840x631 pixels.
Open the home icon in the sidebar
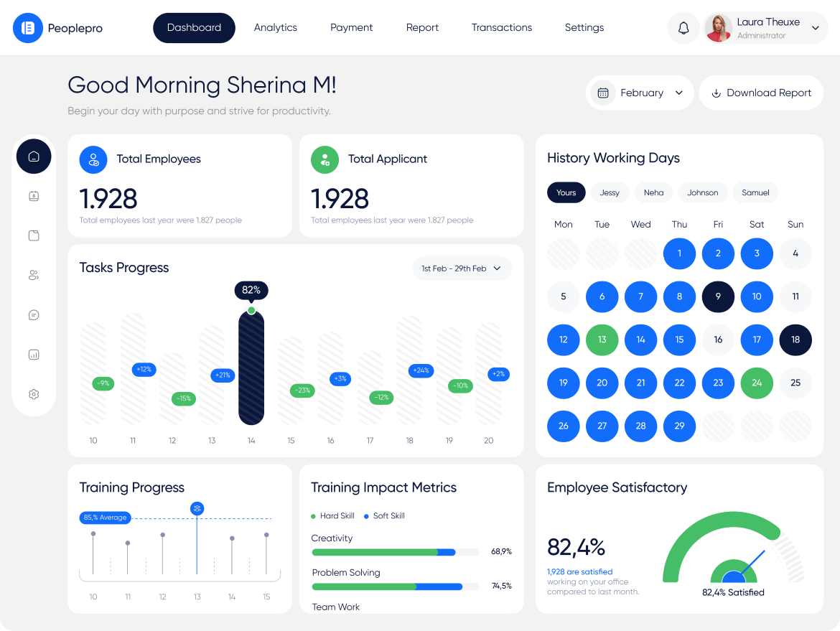[34, 156]
